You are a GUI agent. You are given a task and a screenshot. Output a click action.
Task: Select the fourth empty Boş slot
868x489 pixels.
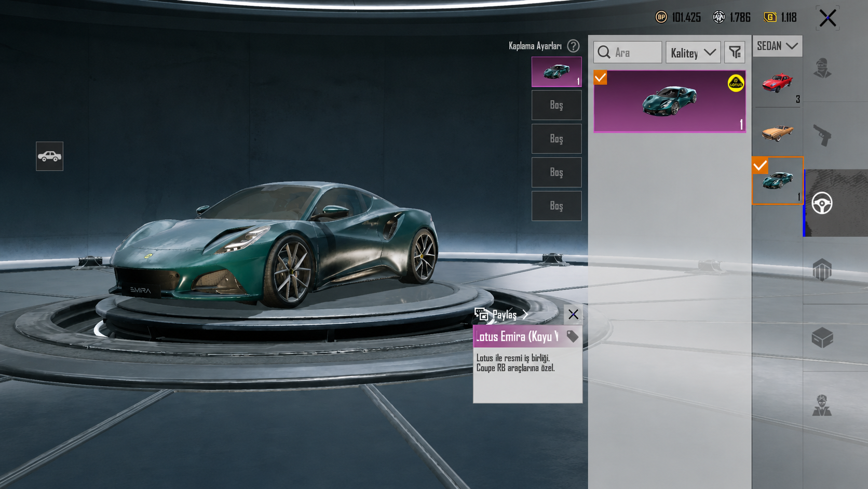pyautogui.click(x=557, y=206)
